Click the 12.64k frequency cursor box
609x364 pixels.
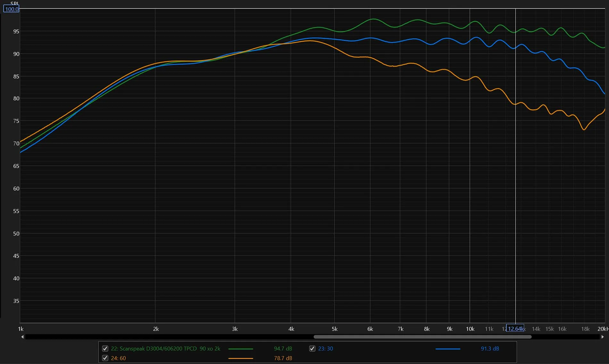[x=515, y=329]
